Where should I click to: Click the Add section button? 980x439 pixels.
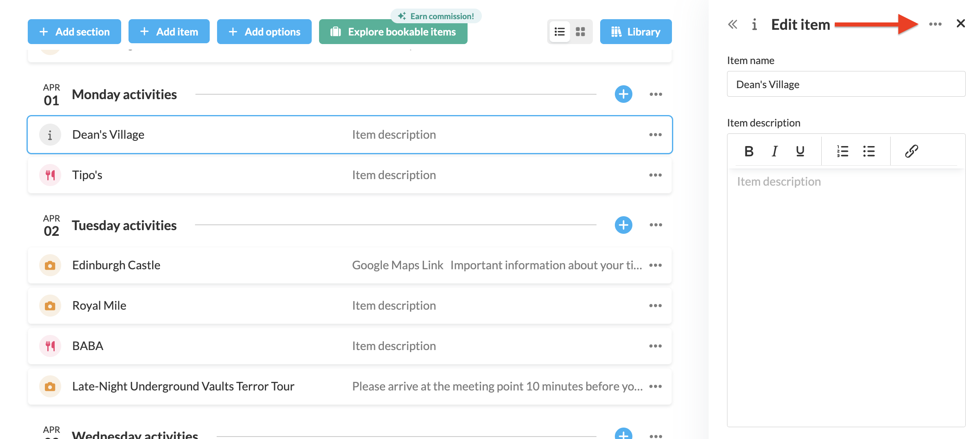click(x=74, y=32)
